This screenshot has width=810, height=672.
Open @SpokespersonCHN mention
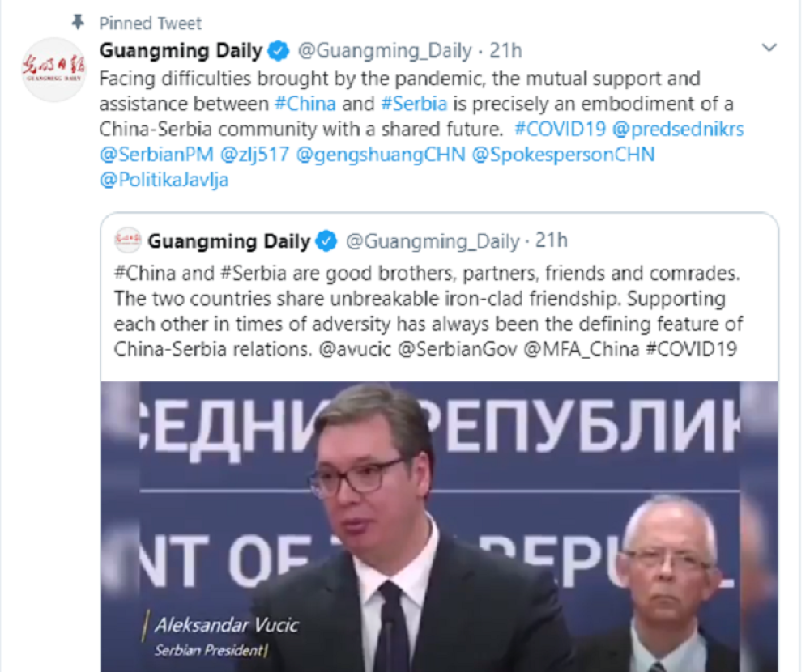pos(564,155)
